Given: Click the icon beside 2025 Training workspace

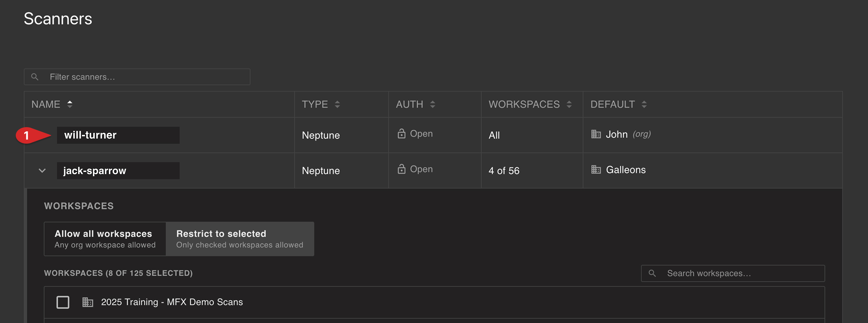Looking at the screenshot, I should (88, 302).
